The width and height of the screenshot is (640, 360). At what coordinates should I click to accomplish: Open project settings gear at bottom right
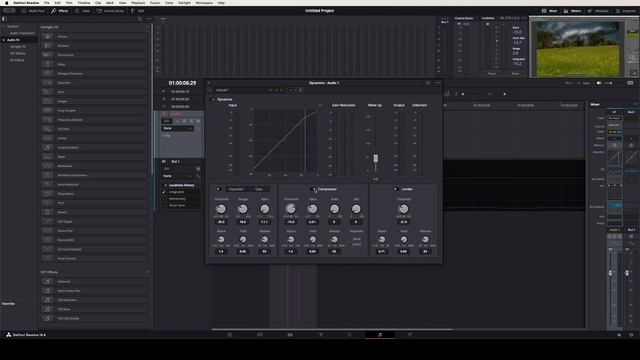(631, 335)
